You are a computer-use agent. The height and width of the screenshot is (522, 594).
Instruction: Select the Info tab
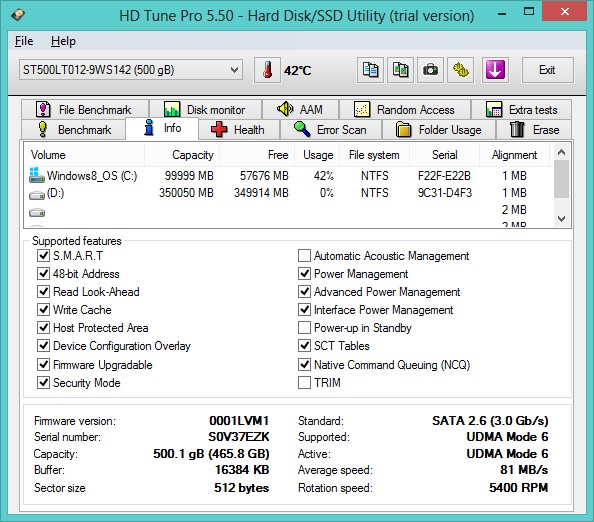(162, 128)
